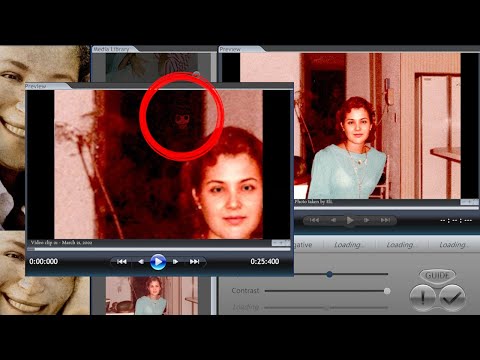
Task: Click the 'Video clip' March caption
Action: [61, 243]
